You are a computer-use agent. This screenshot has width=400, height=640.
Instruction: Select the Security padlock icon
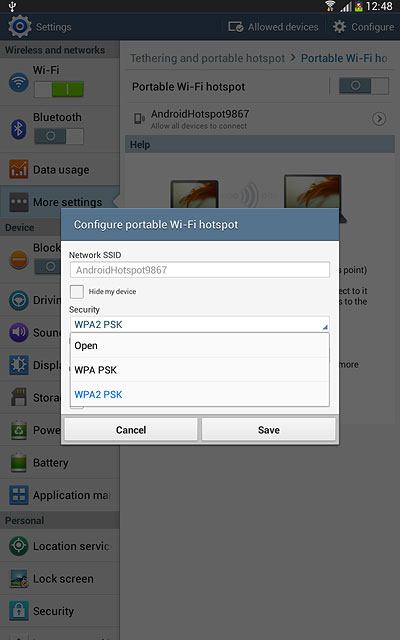point(19,611)
